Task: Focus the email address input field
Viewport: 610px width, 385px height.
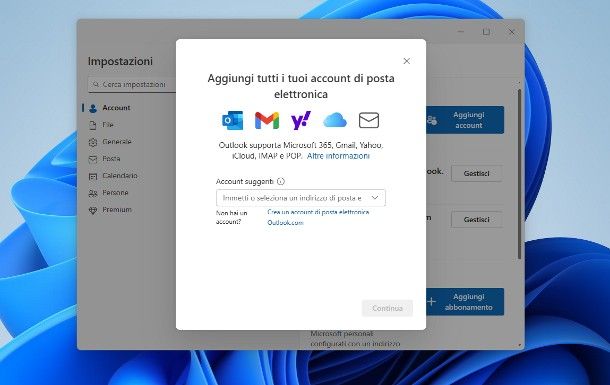Action: (301, 198)
